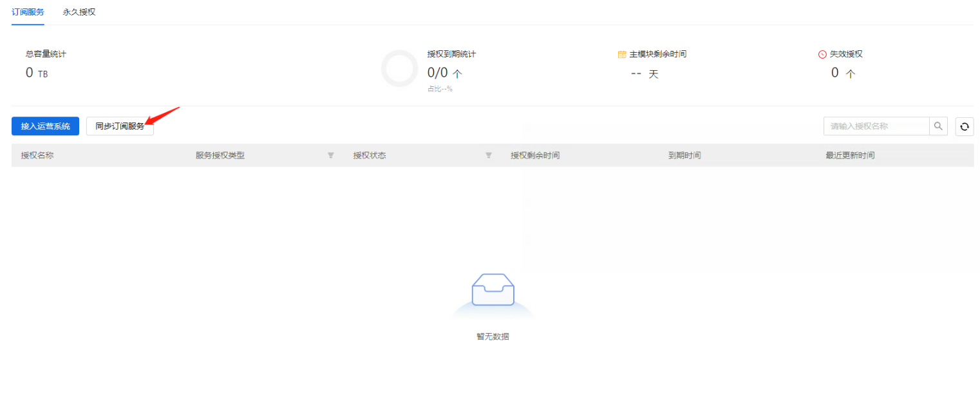Click the red clock icon beside 失效授权
Screen dimensions: 980x395
(822, 55)
